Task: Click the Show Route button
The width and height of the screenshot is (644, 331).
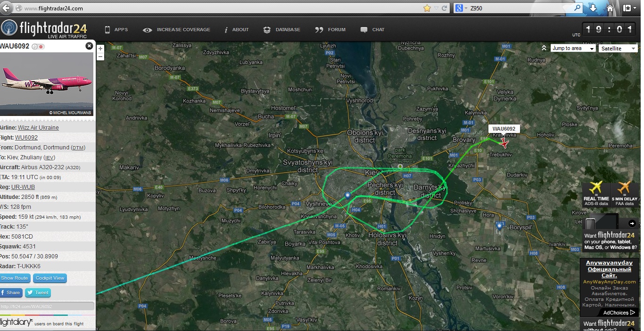Action: 15,278
